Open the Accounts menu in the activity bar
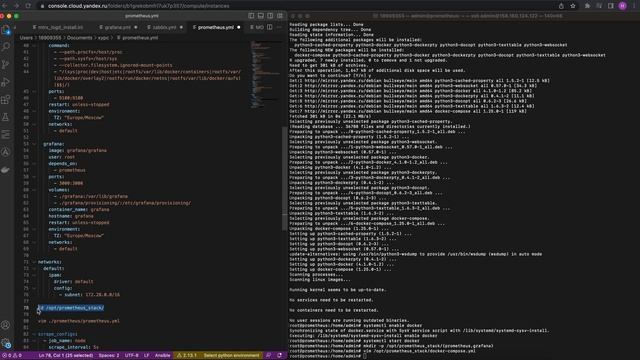 [6, 325]
